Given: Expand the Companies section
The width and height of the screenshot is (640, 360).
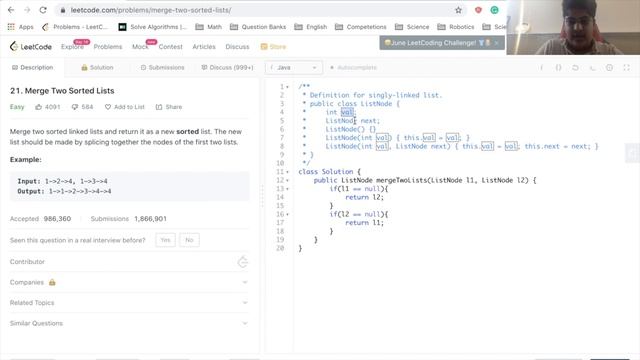Looking at the screenshot, I should [x=245, y=282].
